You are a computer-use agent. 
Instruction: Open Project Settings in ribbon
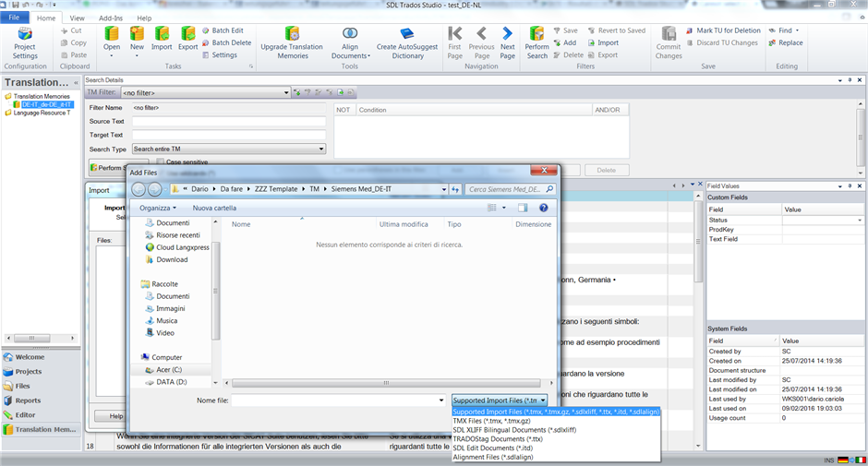(x=25, y=43)
